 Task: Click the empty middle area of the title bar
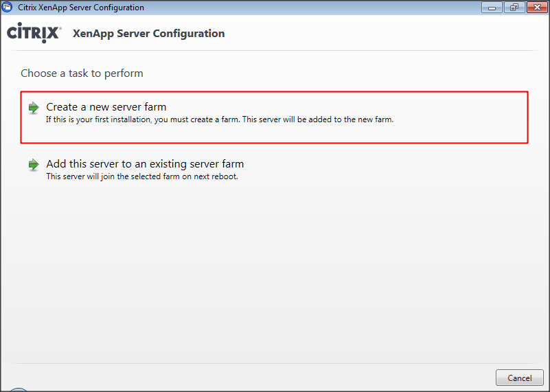coord(309,8)
